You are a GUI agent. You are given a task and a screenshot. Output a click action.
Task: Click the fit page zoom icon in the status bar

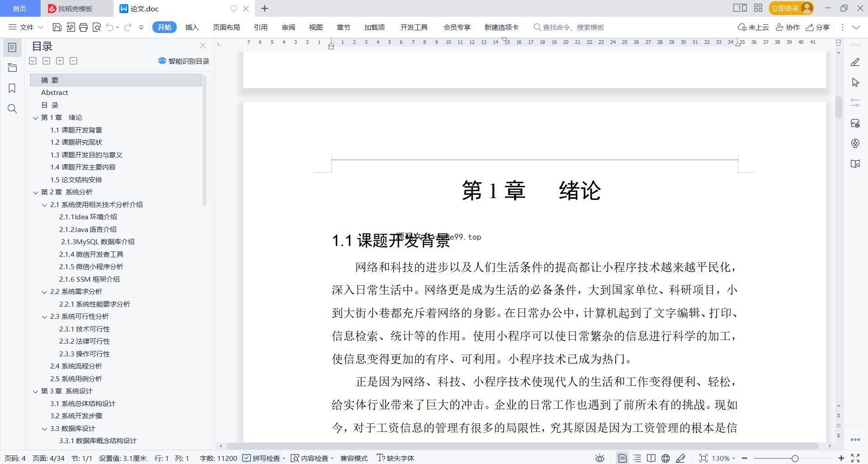(x=703, y=458)
